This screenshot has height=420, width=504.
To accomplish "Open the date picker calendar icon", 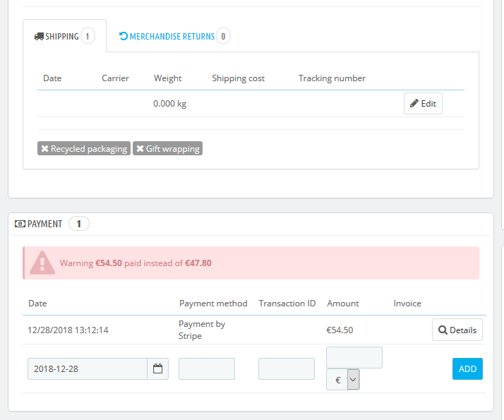I will coord(158,369).
